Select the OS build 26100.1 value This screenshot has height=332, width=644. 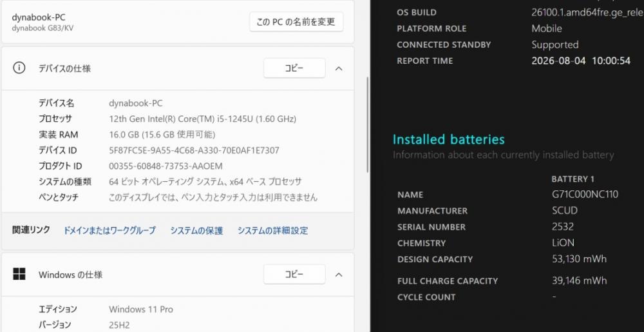click(587, 12)
